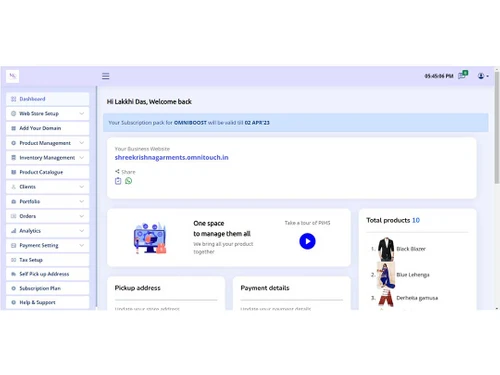Open Tax Setup

coord(48,260)
